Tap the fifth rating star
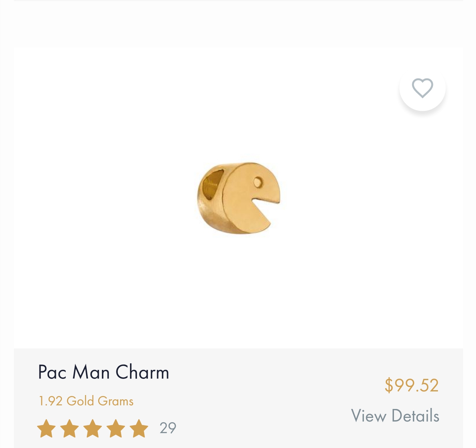The image size is (476, 448). point(139,428)
